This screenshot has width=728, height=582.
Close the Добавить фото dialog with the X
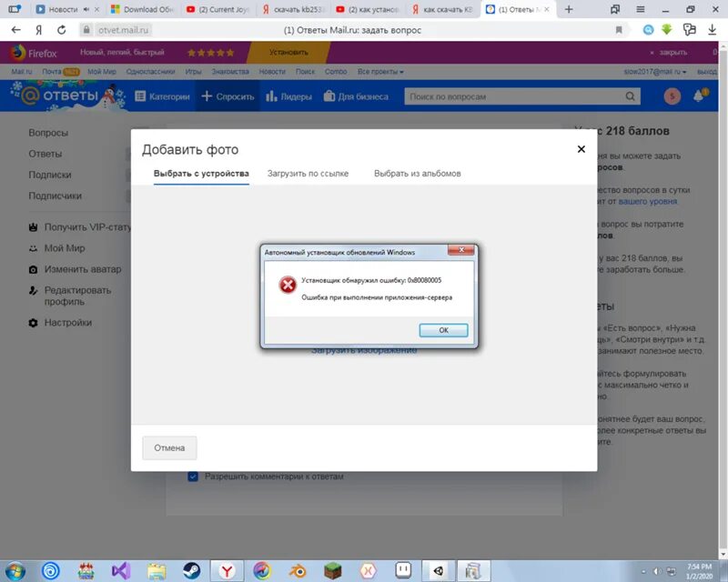coord(581,149)
